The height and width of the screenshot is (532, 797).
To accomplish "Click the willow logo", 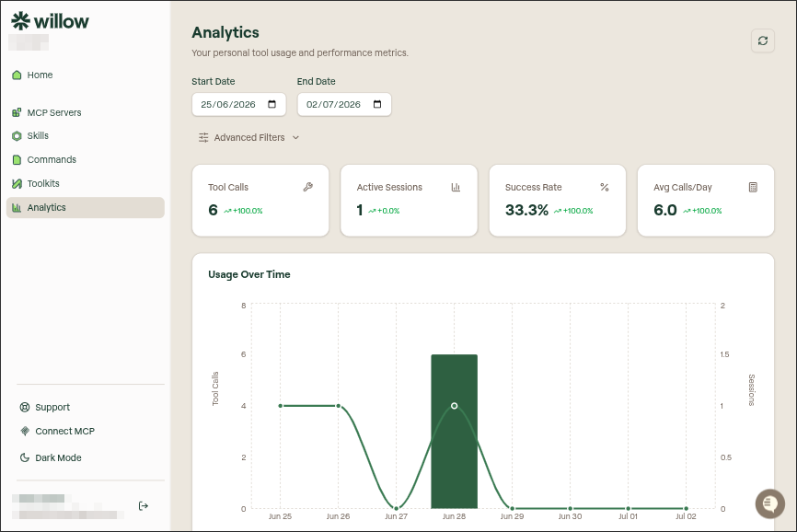I will [x=50, y=21].
